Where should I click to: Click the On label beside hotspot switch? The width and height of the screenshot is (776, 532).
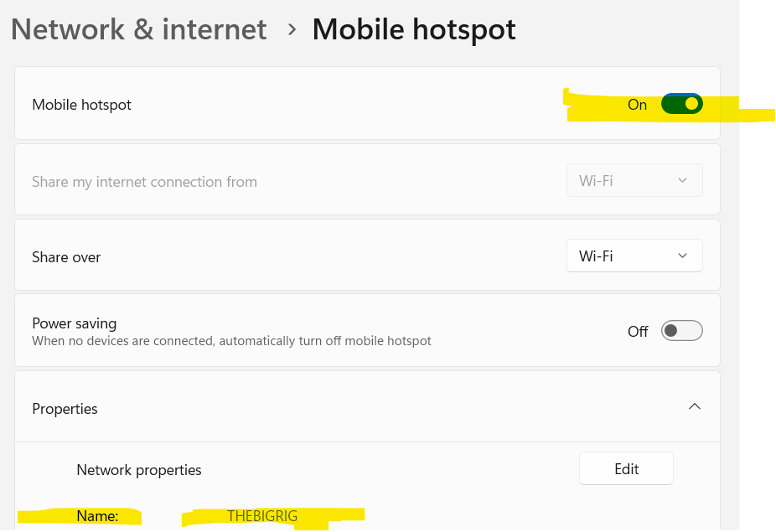[x=637, y=105]
